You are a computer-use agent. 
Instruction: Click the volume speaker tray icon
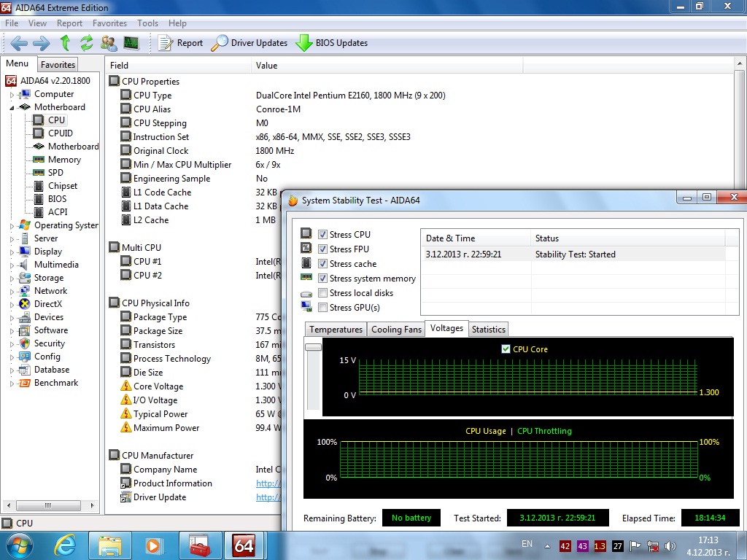670,546
